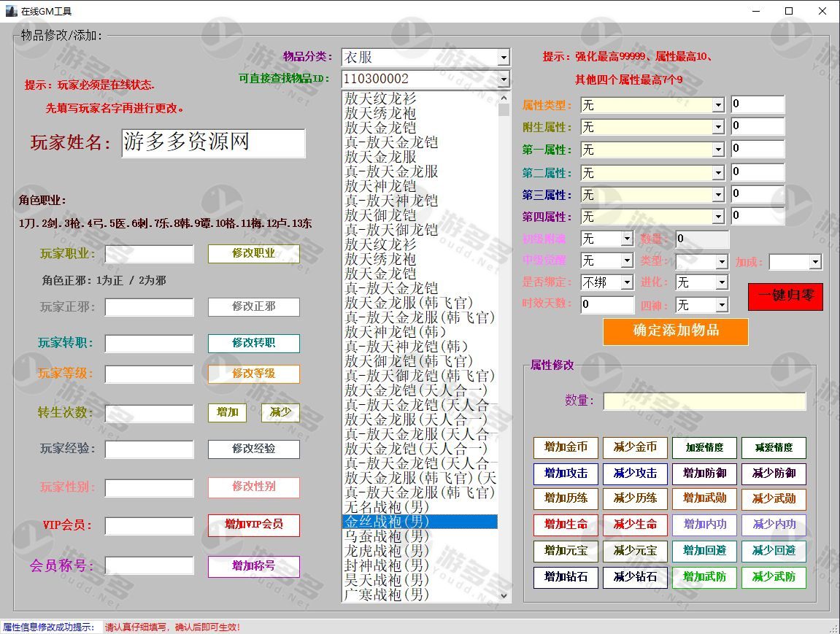Choose 无名战袍(男) from the list
This screenshot has height=634, width=840.
387,507
